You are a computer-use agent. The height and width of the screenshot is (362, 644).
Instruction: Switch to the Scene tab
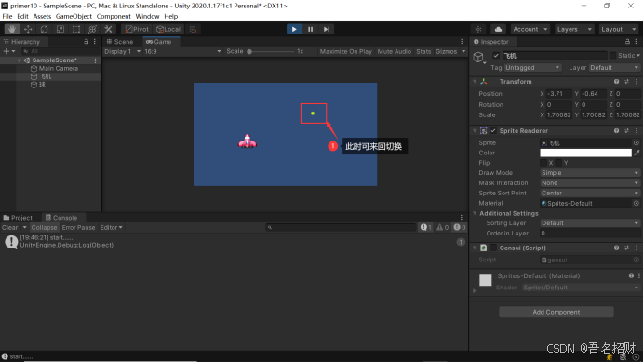(119, 42)
